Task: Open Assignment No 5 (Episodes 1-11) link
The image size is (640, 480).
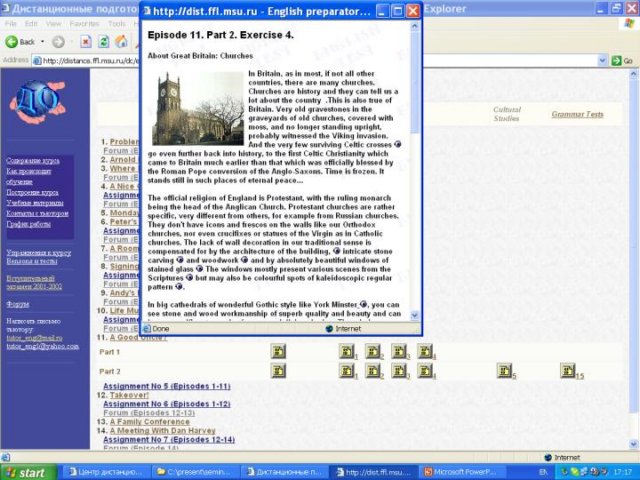Action: tap(167, 386)
